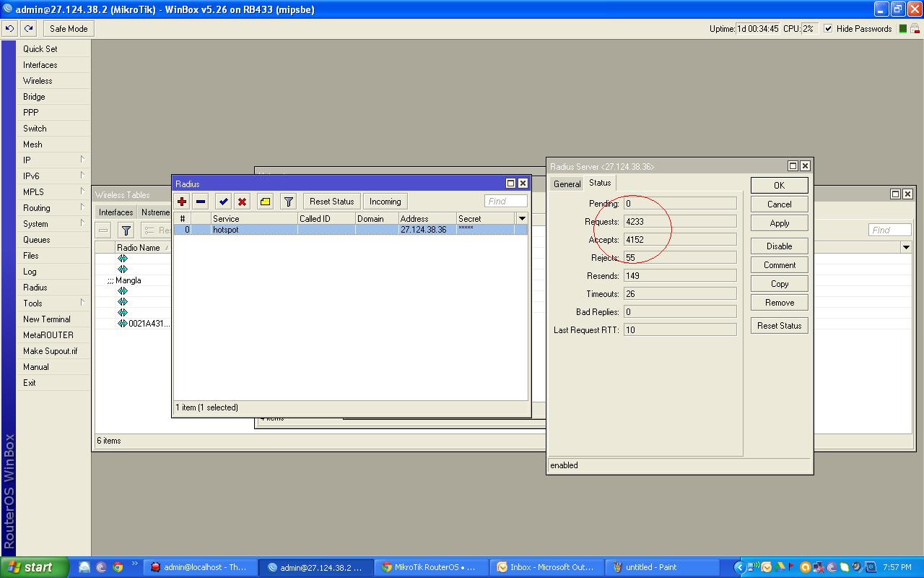Click Reset Status in the Radius list toolbar
The image size is (924, 578).
[x=332, y=202]
